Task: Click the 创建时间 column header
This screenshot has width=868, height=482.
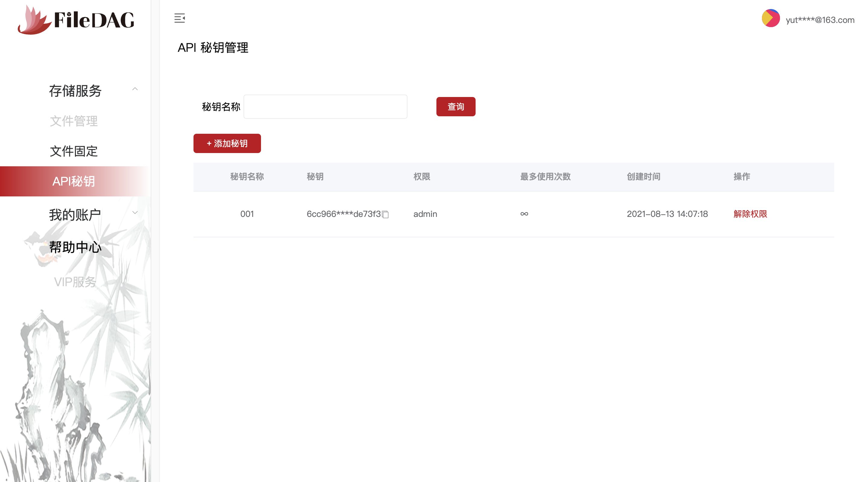Action: pyautogui.click(x=643, y=177)
